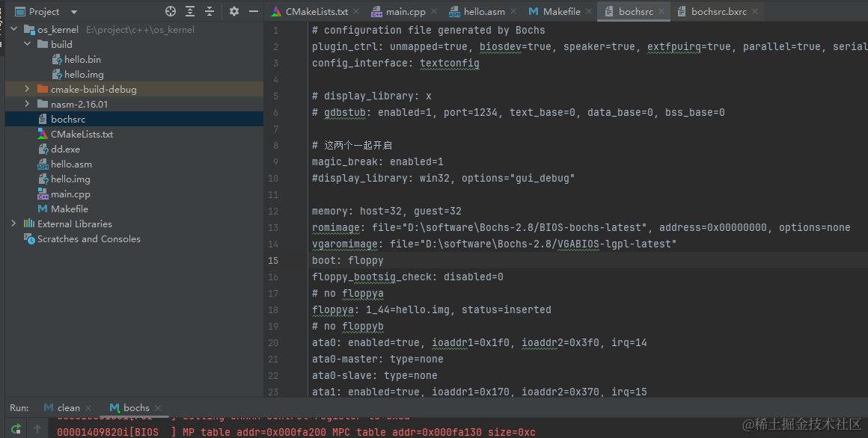Collapse the build folder
868x438 pixels.
[27, 43]
